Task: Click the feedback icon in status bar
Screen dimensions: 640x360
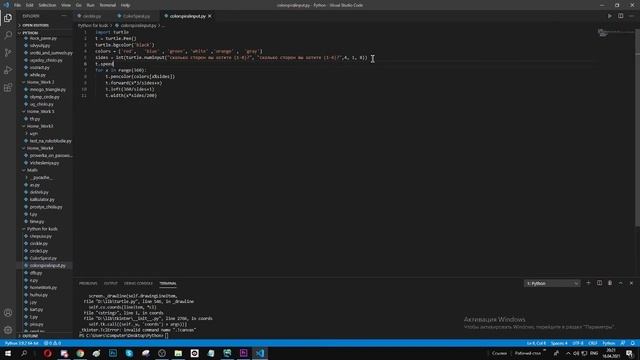Action: click(623, 343)
